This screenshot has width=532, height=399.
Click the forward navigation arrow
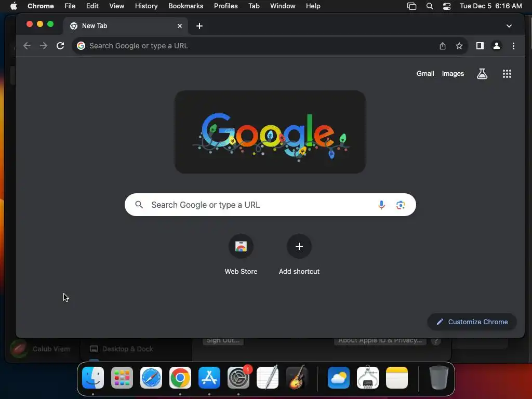point(44,46)
